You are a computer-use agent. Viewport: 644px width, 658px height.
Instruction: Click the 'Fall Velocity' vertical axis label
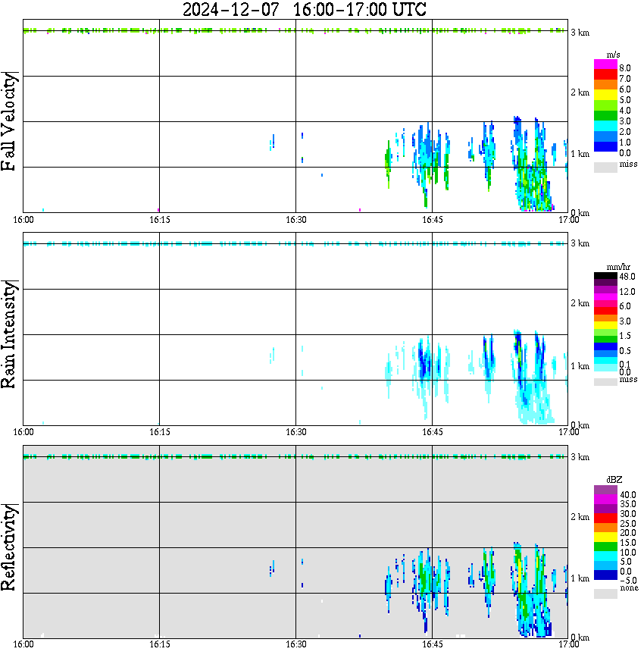(11, 121)
